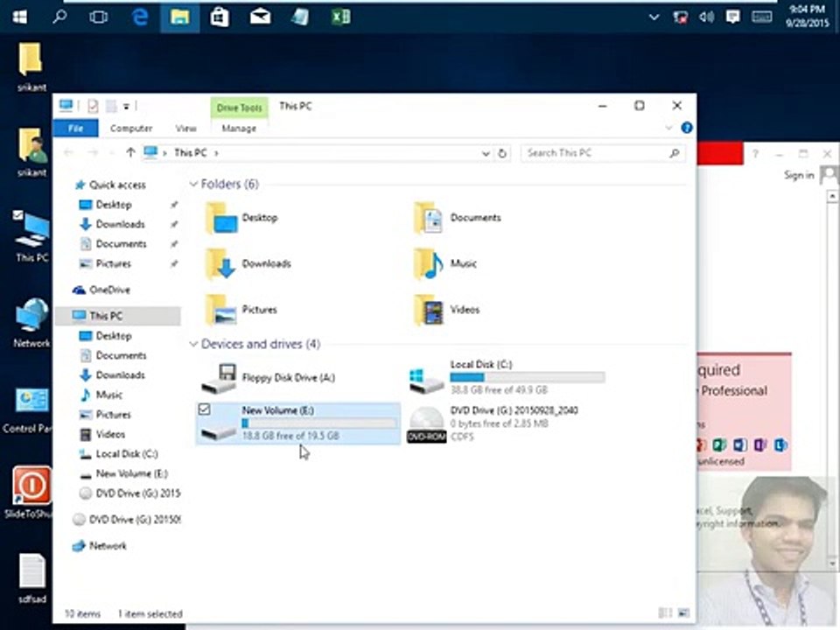Click the Local Disk (C:) usage bar
Viewport: 840px width, 630px height.
tap(528, 377)
